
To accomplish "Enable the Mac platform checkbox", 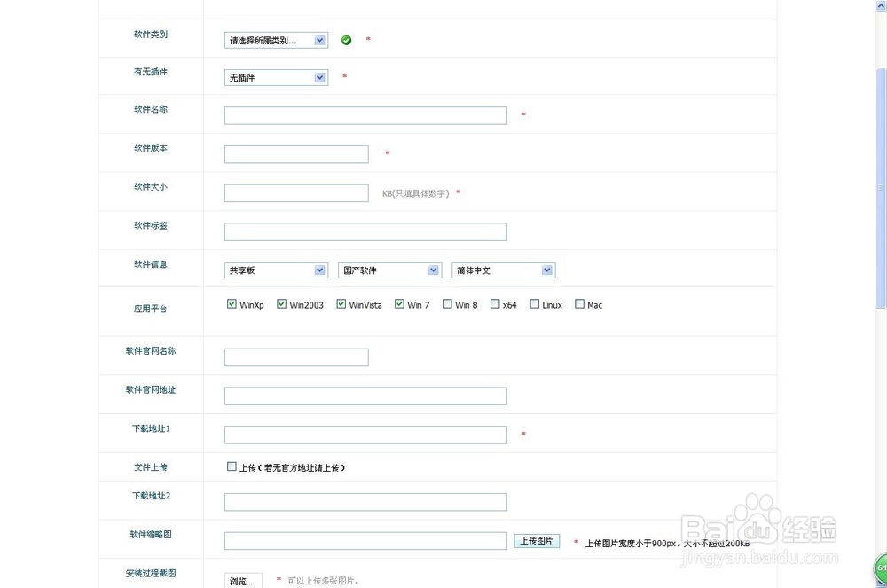I will 579,303.
